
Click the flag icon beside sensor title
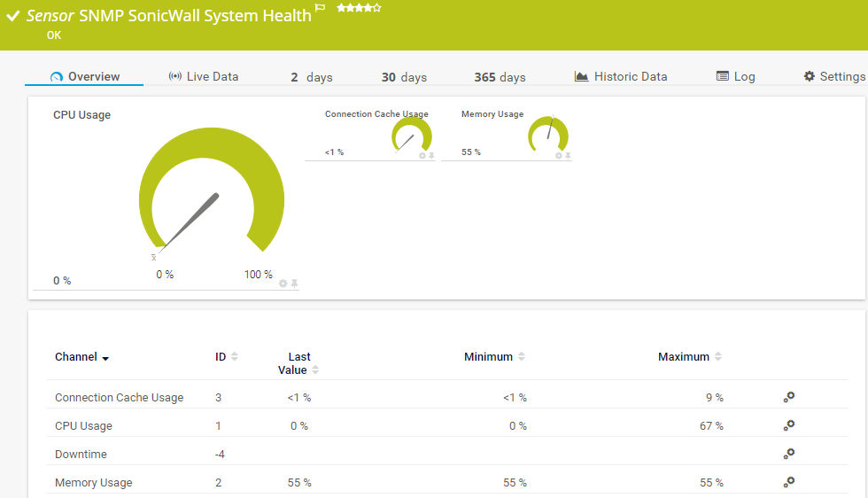click(x=321, y=8)
